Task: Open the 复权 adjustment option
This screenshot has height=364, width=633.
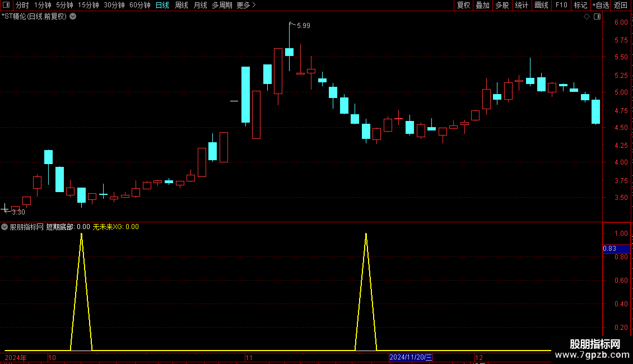Action: pos(463,5)
